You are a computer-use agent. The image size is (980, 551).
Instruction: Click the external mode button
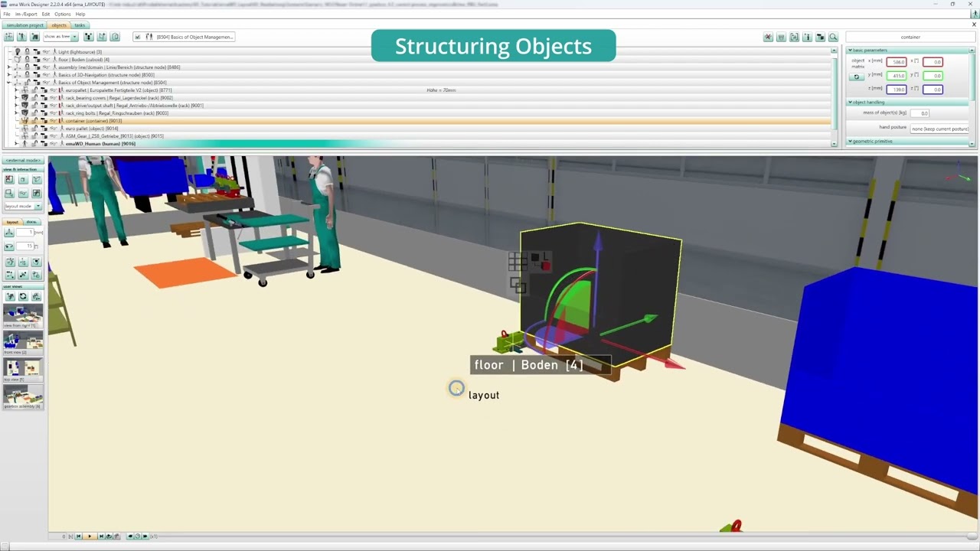click(x=23, y=161)
